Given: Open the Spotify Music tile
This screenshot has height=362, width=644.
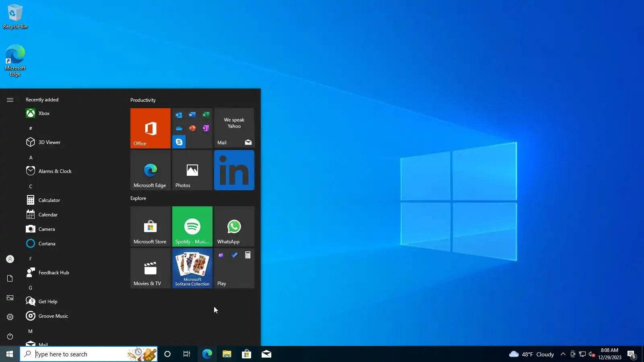Looking at the screenshot, I should (x=192, y=226).
